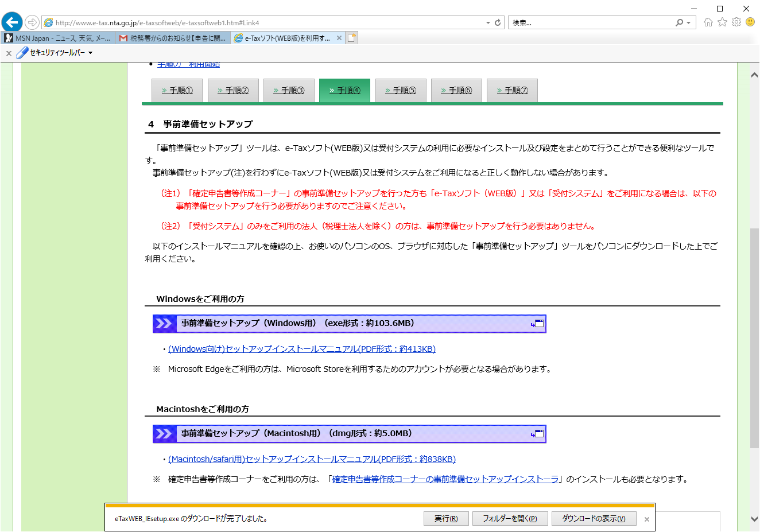Image resolution: width=760 pixels, height=532 pixels.
Task: Click the フォルダーを開く button
Action: [510, 519]
